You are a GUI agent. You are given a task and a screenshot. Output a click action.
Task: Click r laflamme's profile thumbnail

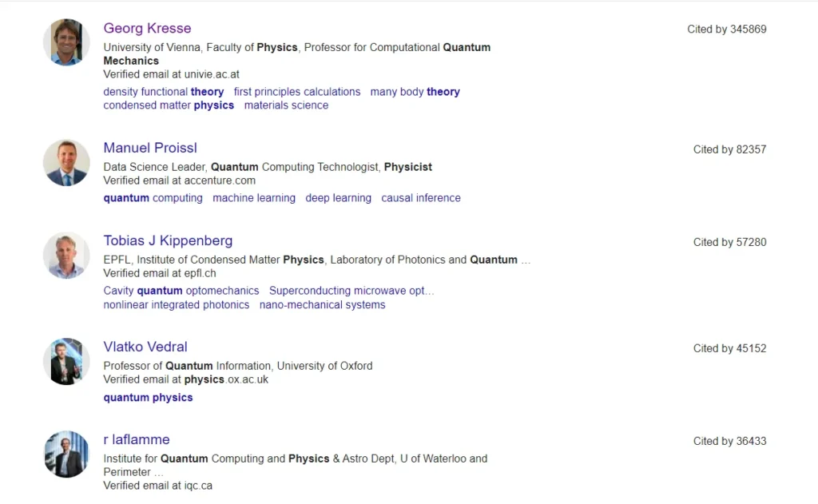(66, 454)
